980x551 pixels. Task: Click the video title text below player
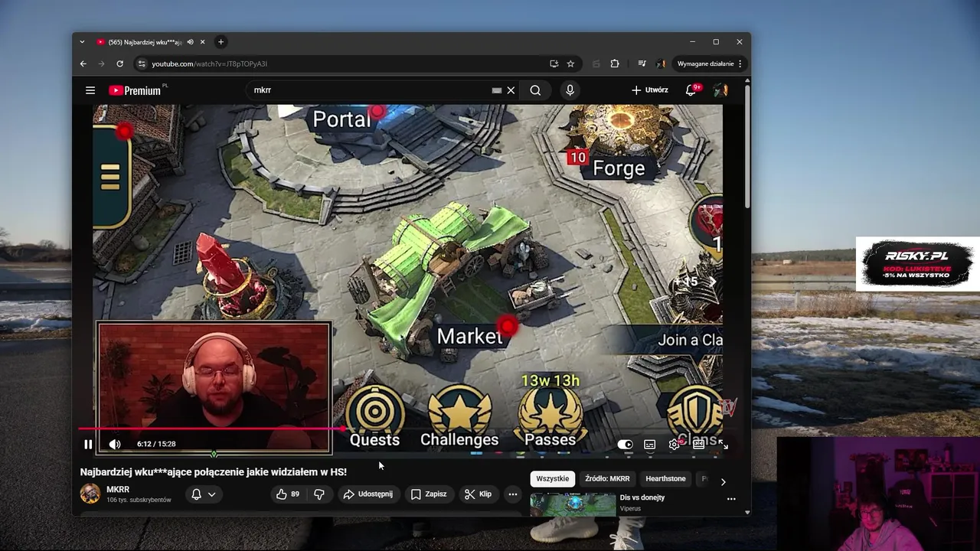[214, 472]
